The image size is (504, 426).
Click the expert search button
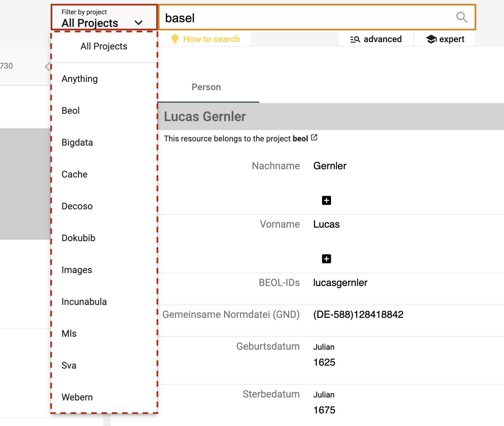[x=445, y=39]
